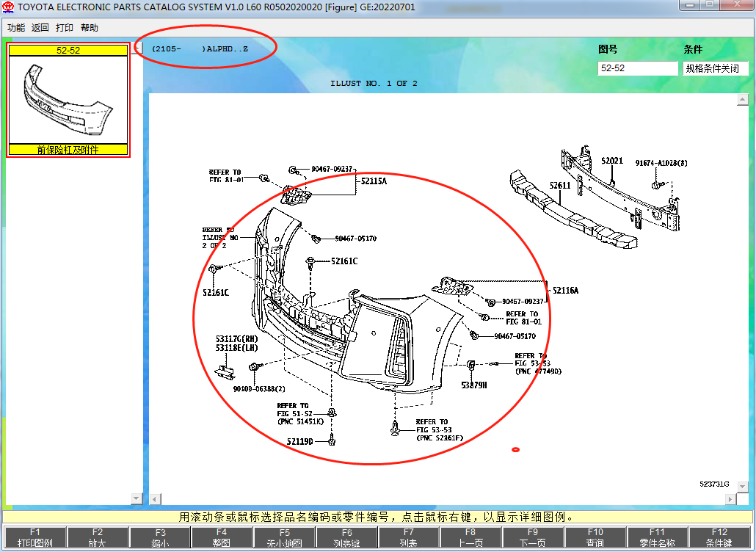Image resolution: width=756 pixels, height=552 pixels.
Task: Select part code 52119D in the diagram
Action: (x=299, y=442)
